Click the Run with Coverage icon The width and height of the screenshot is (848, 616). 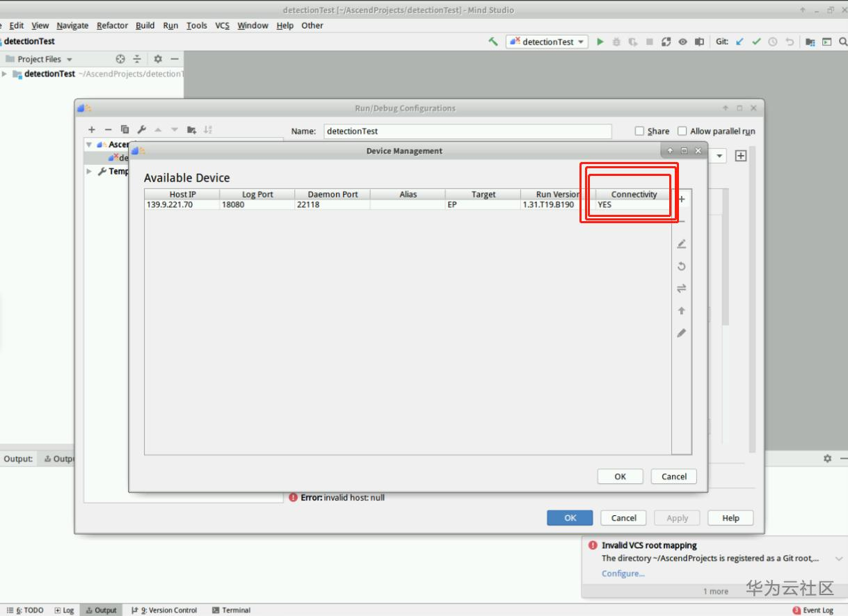pyautogui.click(x=633, y=42)
